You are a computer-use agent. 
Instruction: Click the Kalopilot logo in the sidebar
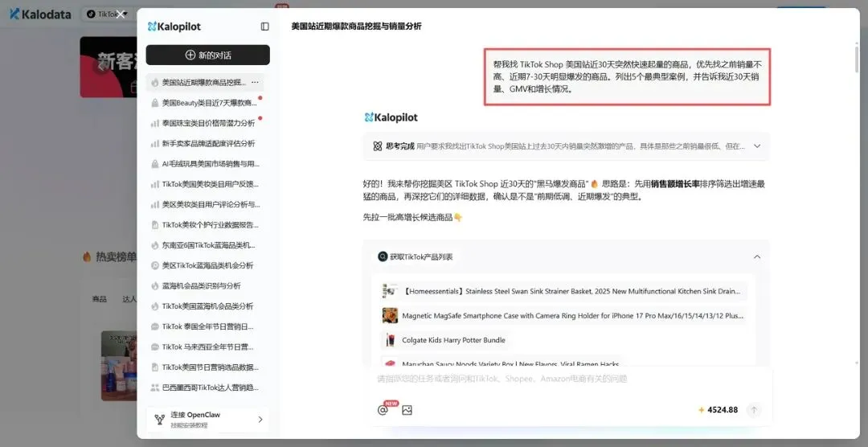point(174,27)
